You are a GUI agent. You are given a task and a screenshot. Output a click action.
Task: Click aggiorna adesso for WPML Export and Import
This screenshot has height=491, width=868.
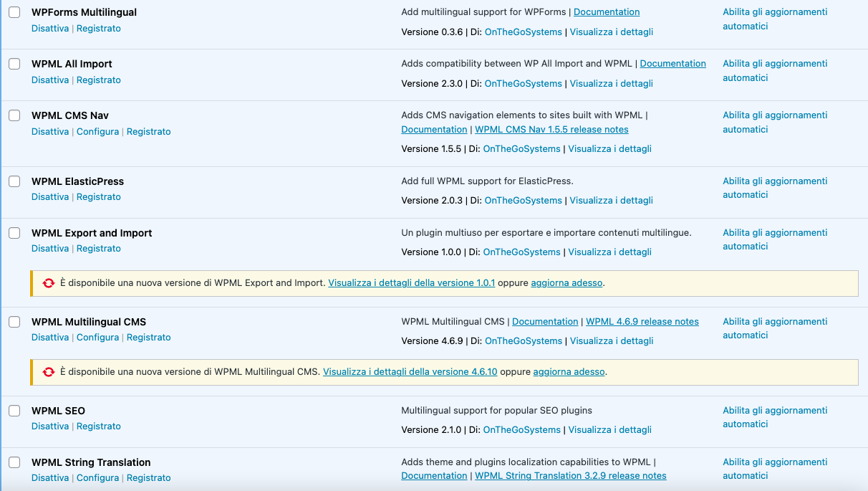(x=566, y=283)
